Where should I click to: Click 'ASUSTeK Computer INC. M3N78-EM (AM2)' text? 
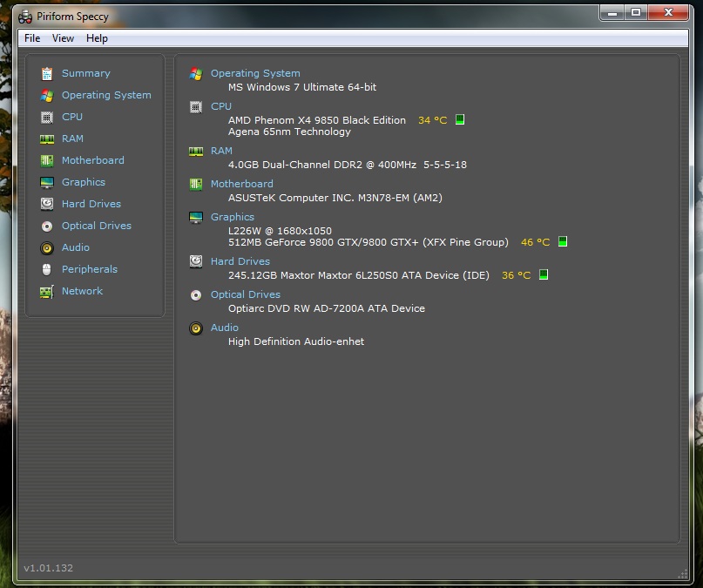pos(335,198)
